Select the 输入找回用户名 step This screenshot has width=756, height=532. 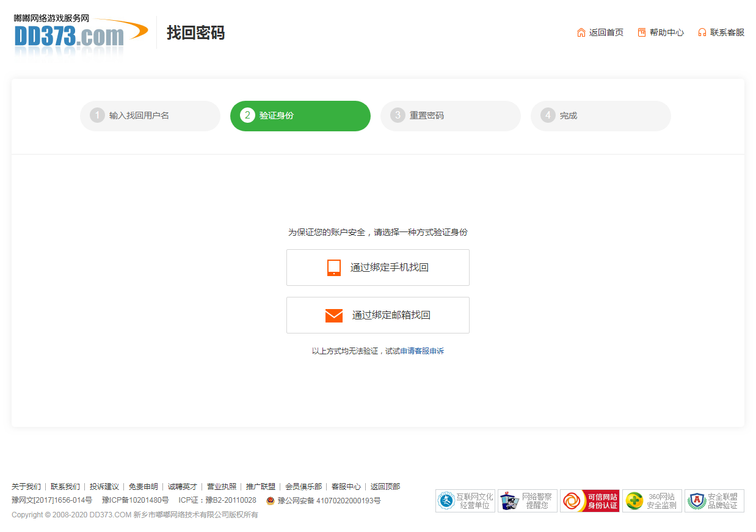coord(150,115)
